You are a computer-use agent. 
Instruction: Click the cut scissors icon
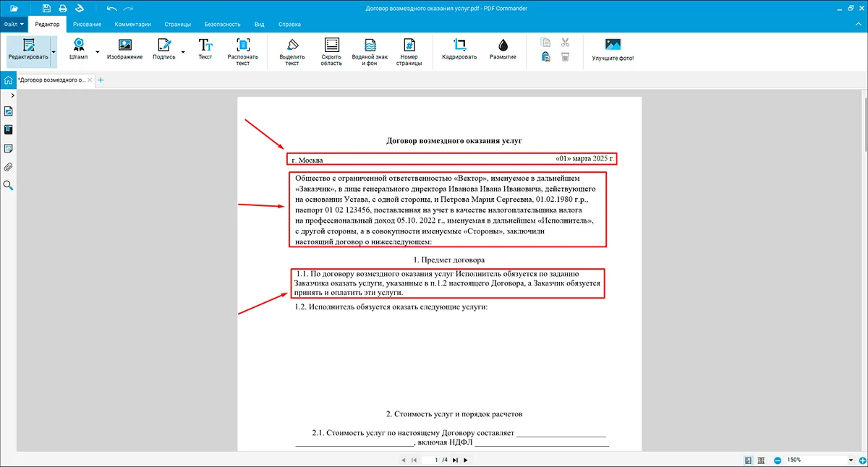pos(566,43)
